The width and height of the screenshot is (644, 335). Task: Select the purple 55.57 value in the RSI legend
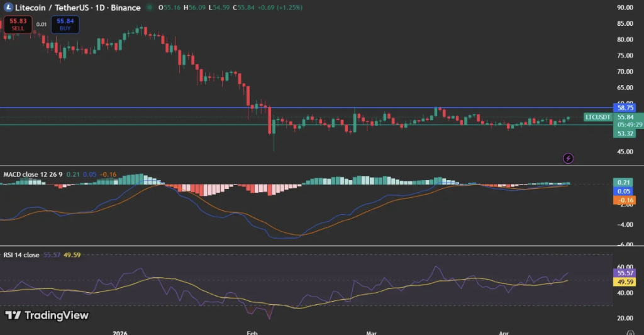52,255
